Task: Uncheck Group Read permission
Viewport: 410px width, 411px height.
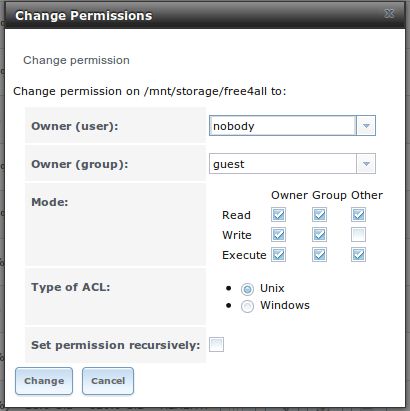Action: click(319, 215)
